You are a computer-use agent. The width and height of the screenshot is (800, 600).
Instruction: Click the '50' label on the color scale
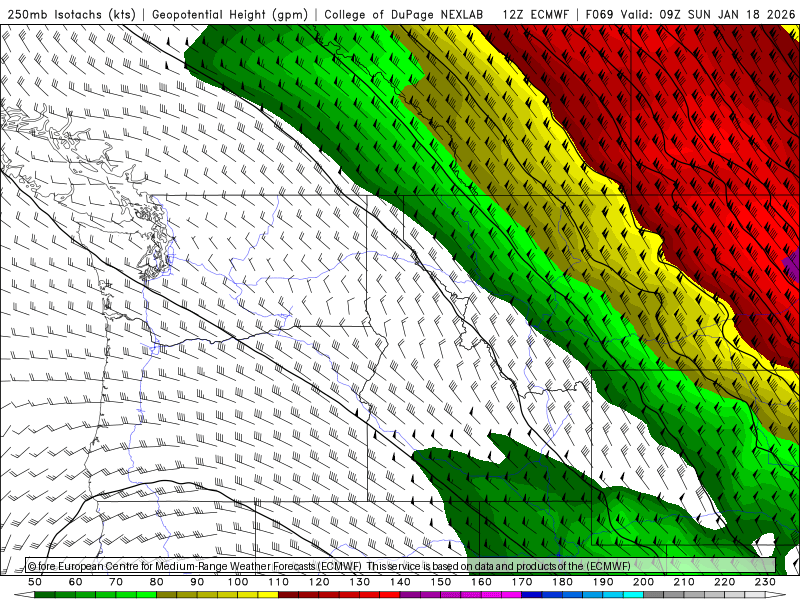pos(35,582)
